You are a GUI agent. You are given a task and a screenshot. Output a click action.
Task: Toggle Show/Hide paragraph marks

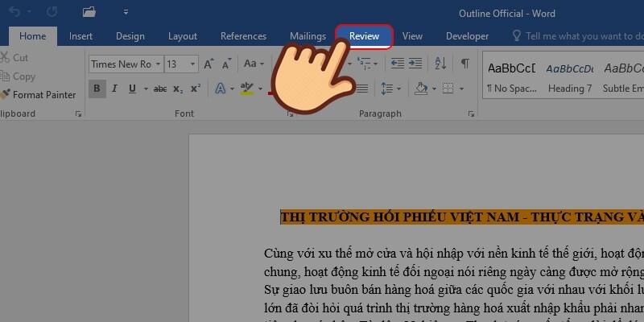coord(465,64)
